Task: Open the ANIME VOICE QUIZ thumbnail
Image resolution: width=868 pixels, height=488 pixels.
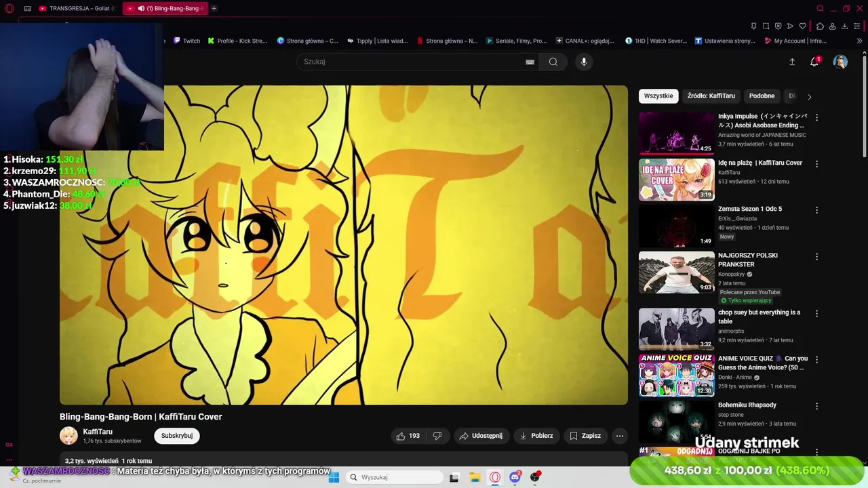Action: click(676, 375)
